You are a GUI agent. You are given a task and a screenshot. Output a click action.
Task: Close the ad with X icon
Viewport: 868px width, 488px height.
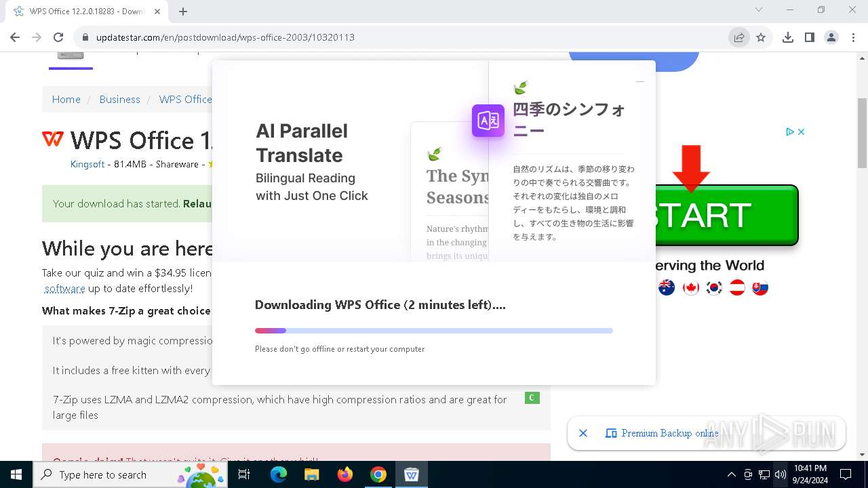pos(801,131)
